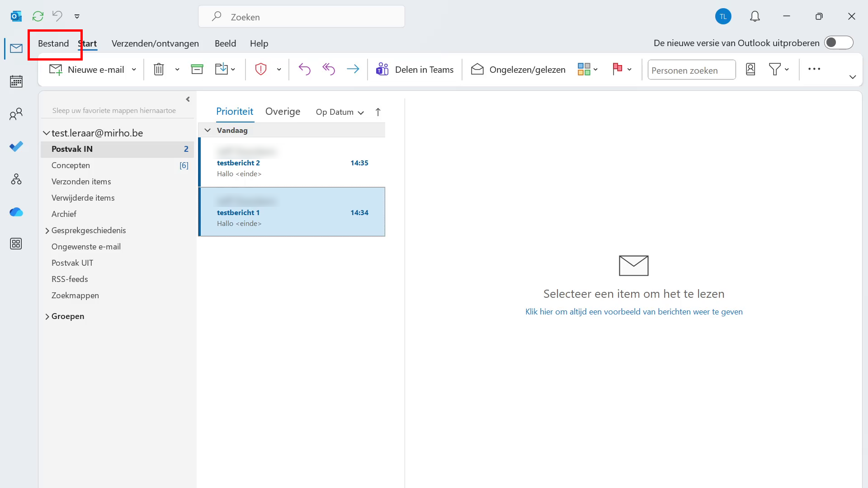Screen dimensions: 868x488
Task: Expand the Groepen folder group
Action: pyautogui.click(x=47, y=316)
